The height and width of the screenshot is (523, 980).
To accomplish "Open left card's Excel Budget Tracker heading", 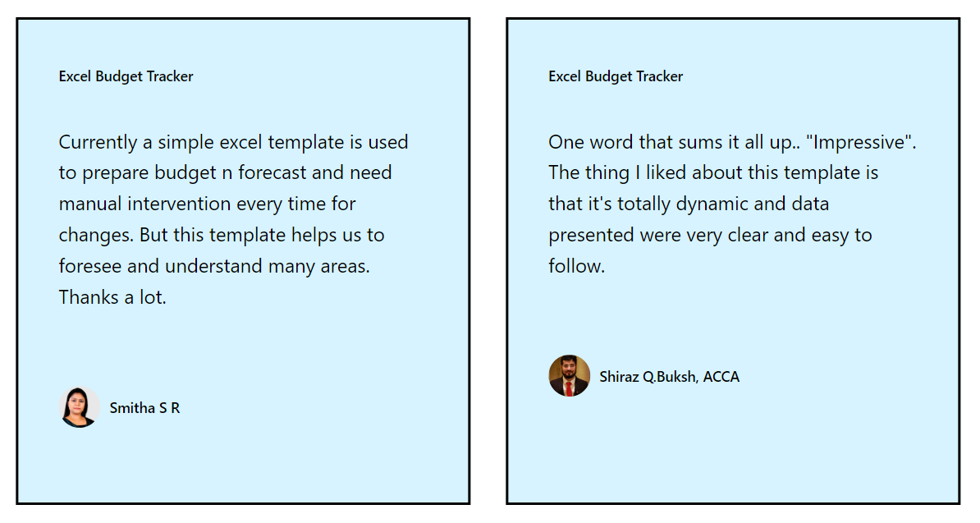I will pyautogui.click(x=126, y=76).
